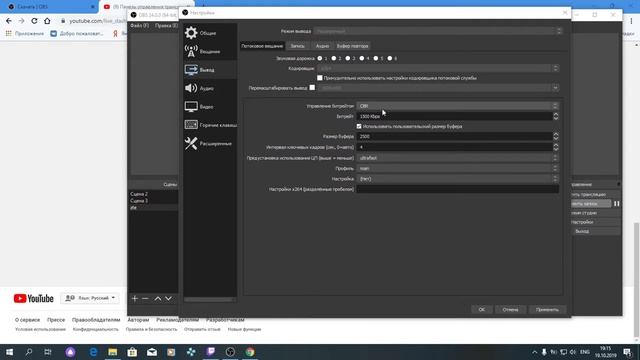640x360 pixels.
Task: Click the Cancel (Отмена) button
Action: (510, 309)
